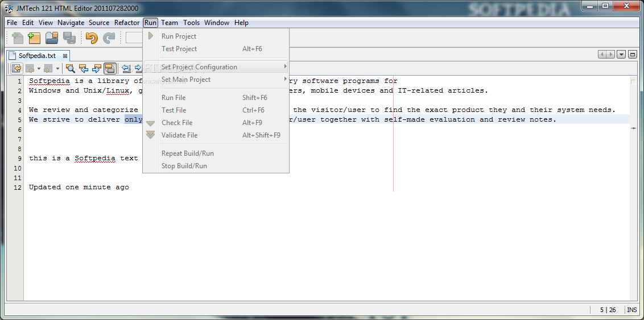
Task: Open the Help menu
Action: tap(241, 23)
